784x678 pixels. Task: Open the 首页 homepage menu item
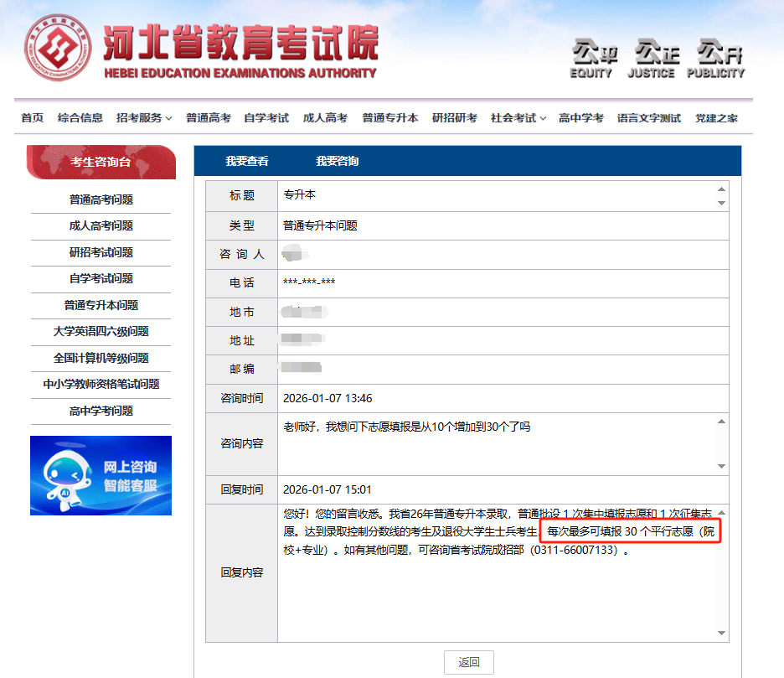[x=32, y=118]
